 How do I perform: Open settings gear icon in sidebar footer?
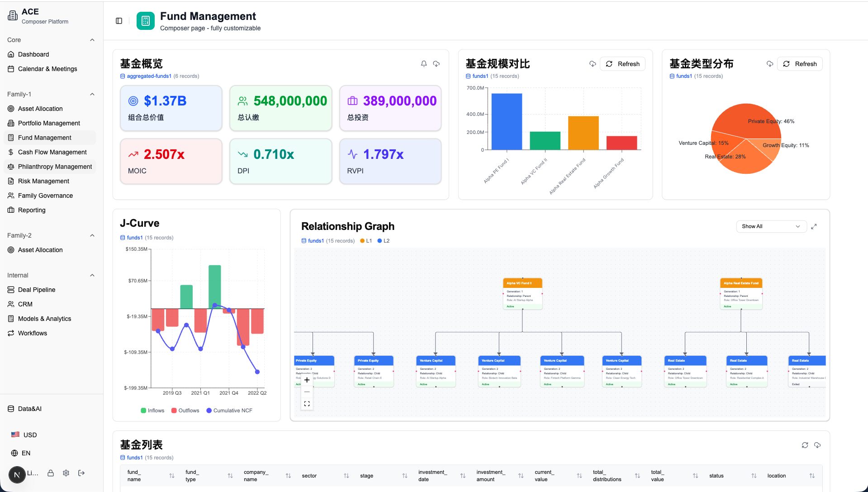[66, 473]
